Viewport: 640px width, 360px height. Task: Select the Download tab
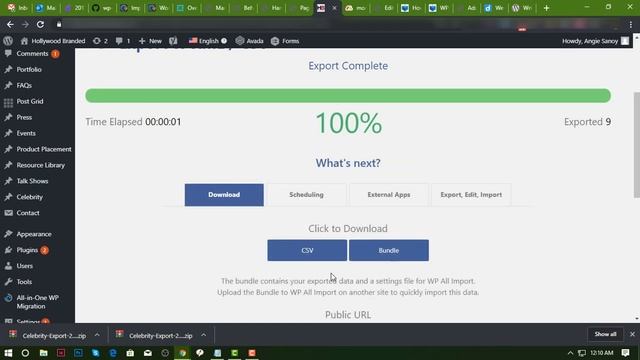[224, 195]
